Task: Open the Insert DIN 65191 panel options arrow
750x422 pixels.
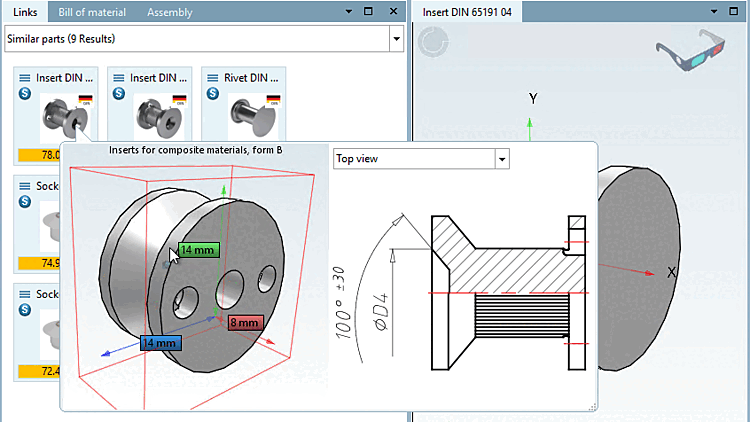Action: pyautogui.click(x=716, y=11)
